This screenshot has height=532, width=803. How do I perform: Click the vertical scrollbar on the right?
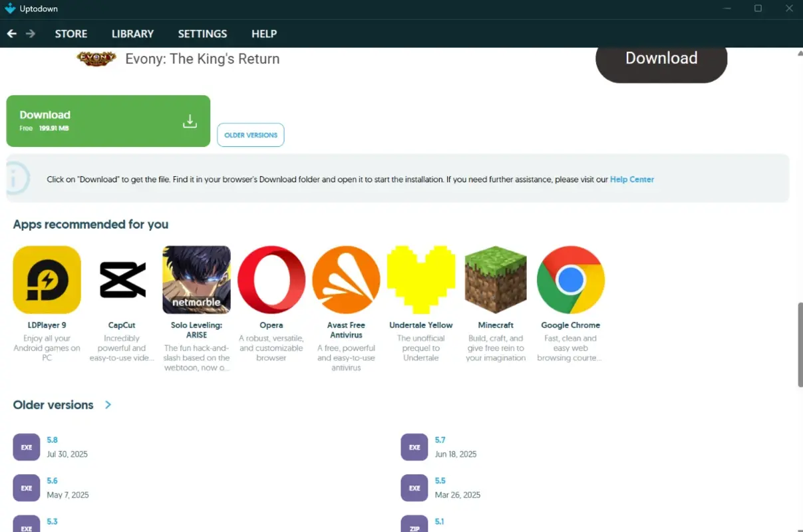(x=798, y=343)
